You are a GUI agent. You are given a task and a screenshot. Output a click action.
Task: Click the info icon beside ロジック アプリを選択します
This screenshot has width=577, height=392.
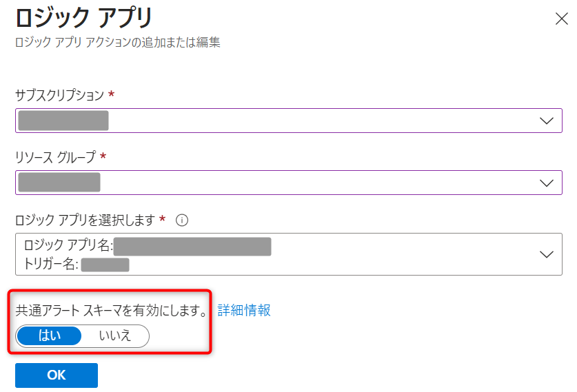(x=182, y=220)
